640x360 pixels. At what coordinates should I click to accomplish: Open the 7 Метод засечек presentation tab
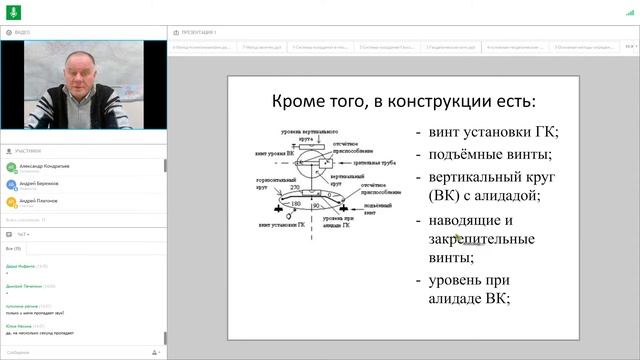click(262, 47)
